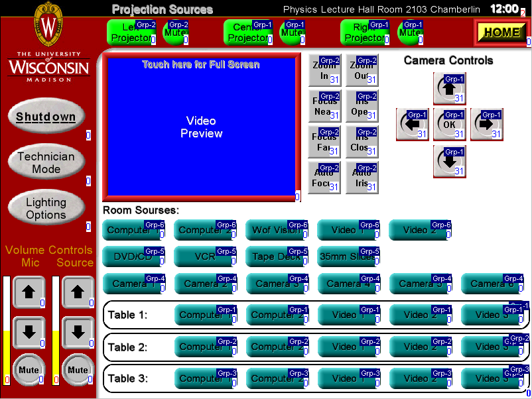The width and height of the screenshot is (532, 399).
Task: Click the camera OK center button
Action: coord(450,125)
